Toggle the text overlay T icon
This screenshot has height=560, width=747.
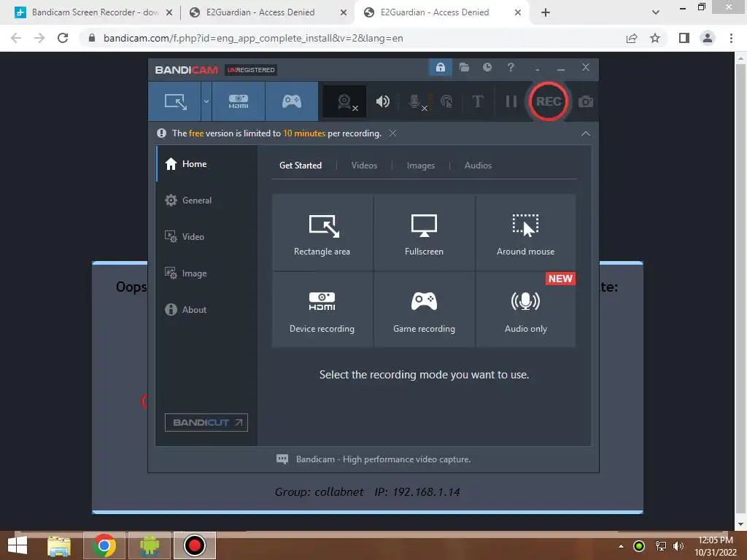coord(477,101)
